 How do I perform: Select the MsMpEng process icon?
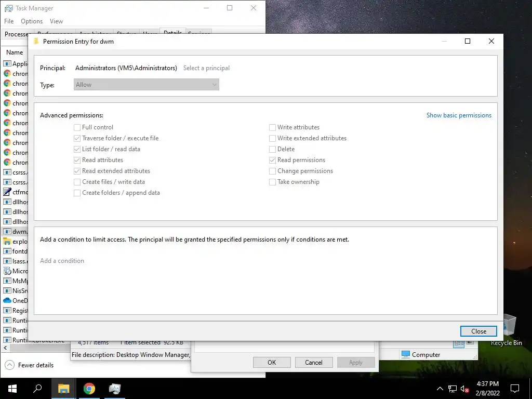7,281
